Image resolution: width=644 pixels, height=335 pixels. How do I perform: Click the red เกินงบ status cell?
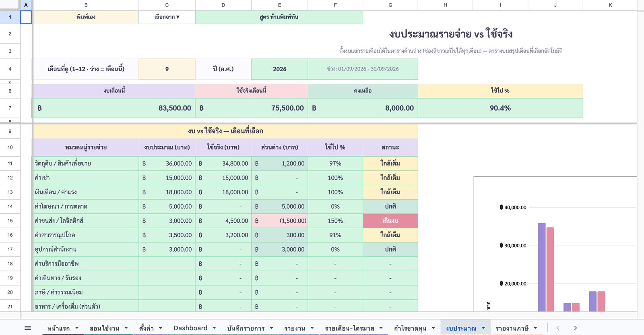point(390,221)
